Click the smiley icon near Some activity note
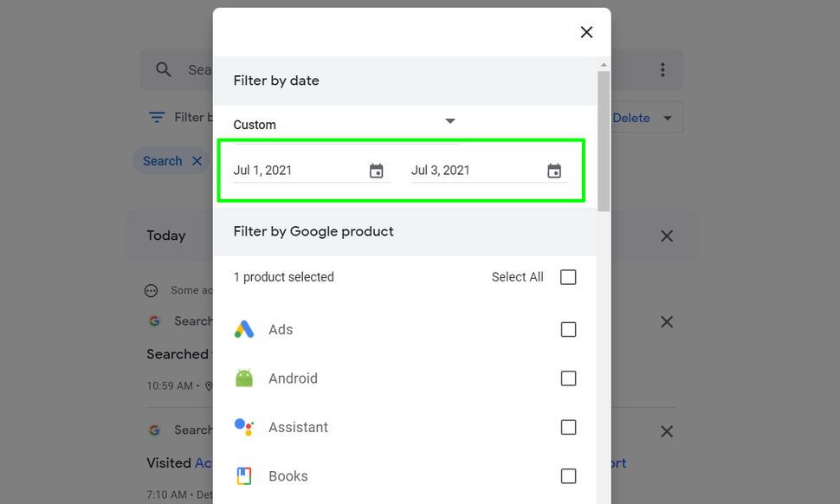The width and height of the screenshot is (840, 504). pos(151,290)
